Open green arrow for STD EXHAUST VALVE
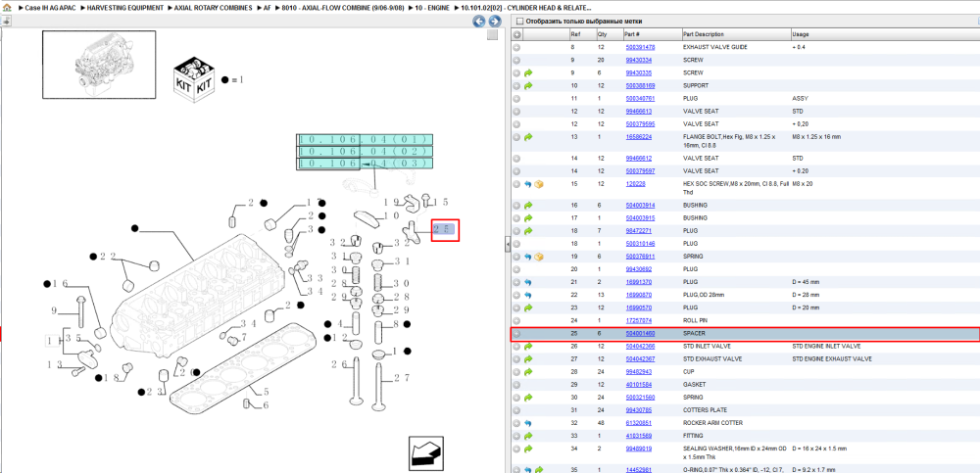 point(528,359)
